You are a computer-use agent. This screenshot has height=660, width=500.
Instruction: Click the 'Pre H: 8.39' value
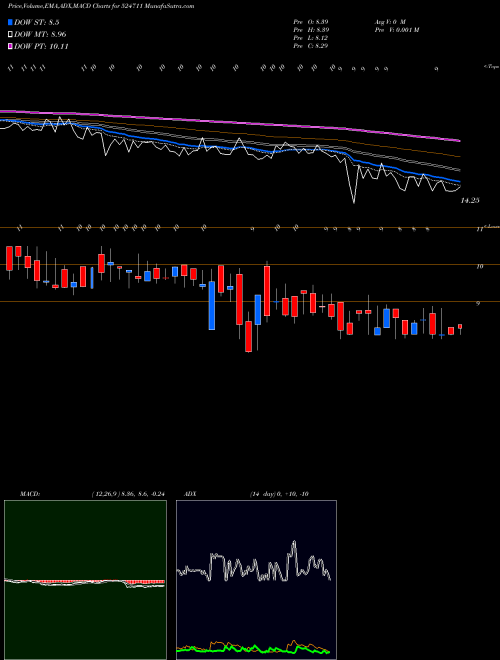point(311,30)
